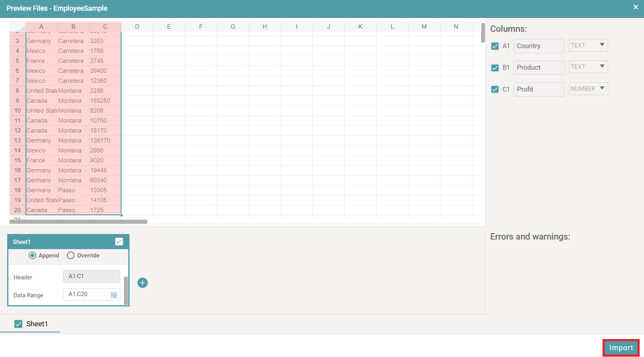Uncheck the Country column A1 checkbox
644x357 pixels.
pos(495,46)
